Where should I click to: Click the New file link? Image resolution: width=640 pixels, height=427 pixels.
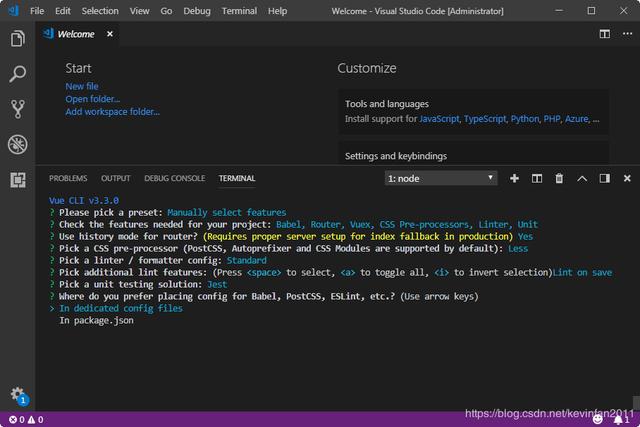coord(82,86)
